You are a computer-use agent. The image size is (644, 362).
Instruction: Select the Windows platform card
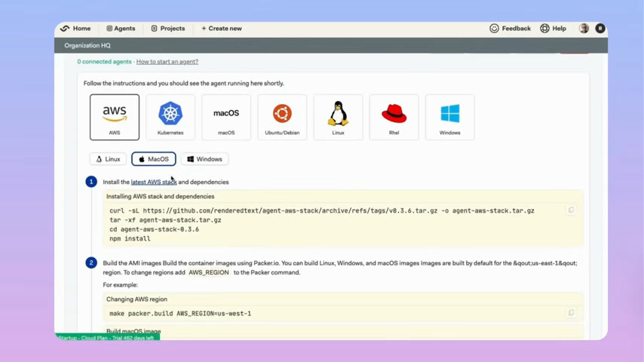click(x=449, y=117)
